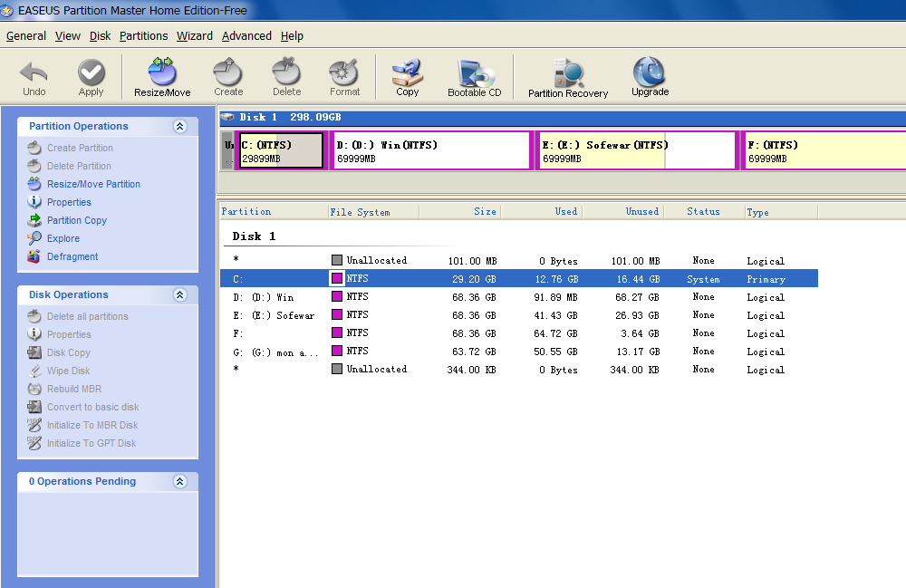This screenshot has width=906, height=588.
Task: Click the Explore magnifier icon
Action: (x=34, y=238)
